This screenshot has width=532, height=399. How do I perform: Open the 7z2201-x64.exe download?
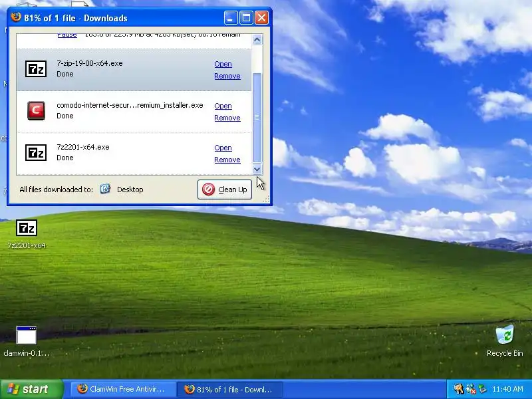click(223, 148)
